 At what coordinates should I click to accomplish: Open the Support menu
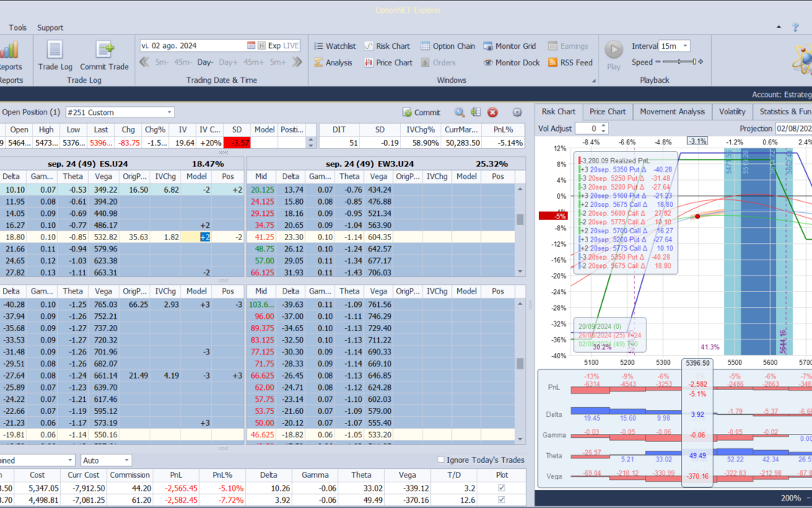click(x=50, y=28)
